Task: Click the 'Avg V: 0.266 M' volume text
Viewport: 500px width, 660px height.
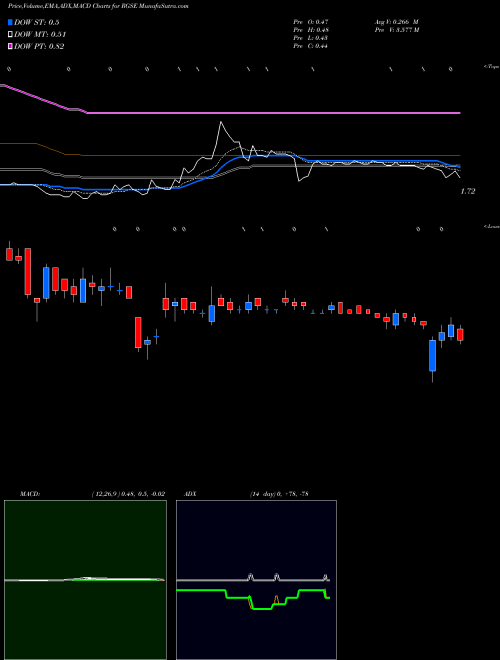Action: coord(396,21)
